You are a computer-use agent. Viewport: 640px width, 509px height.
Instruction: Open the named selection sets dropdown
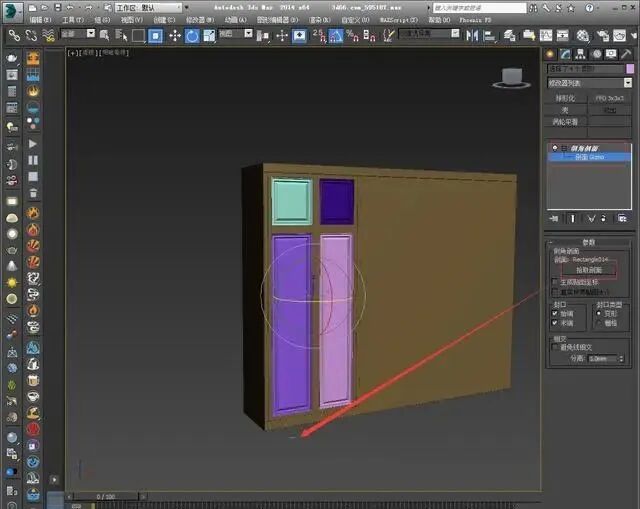(x=429, y=34)
